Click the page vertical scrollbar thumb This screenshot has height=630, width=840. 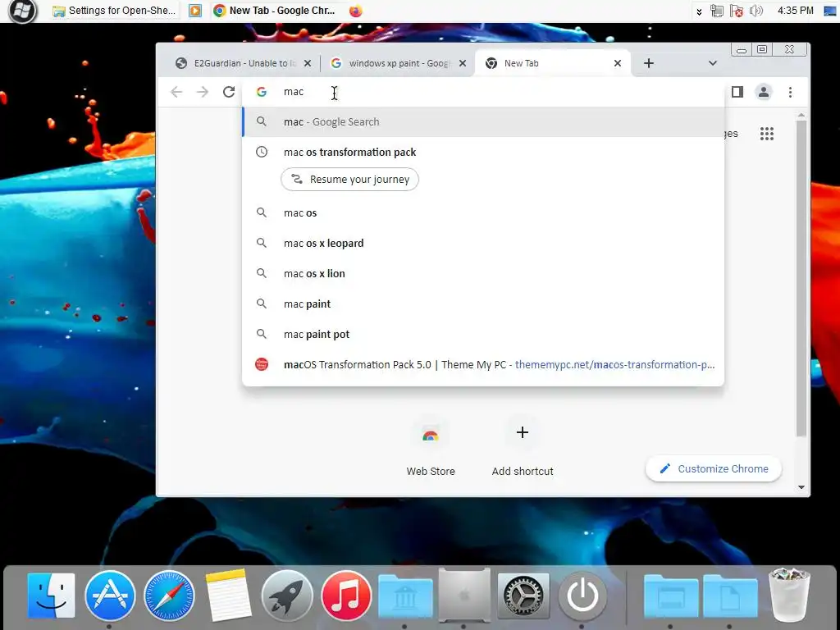coord(801,278)
